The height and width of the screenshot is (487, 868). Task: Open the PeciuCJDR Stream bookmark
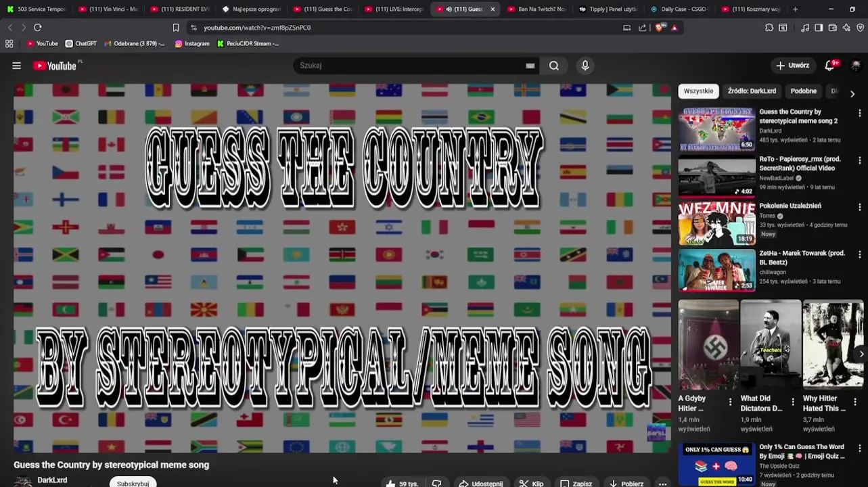tap(248, 43)
